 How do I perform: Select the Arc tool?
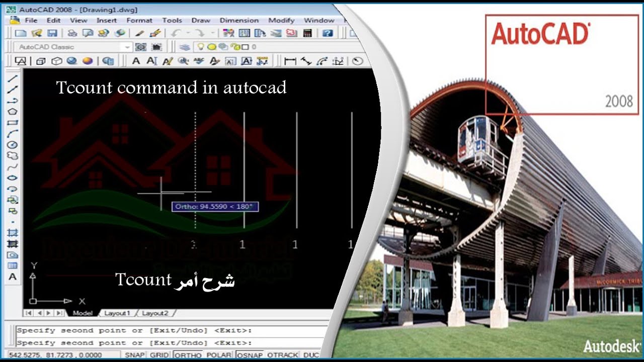[13, 134]
